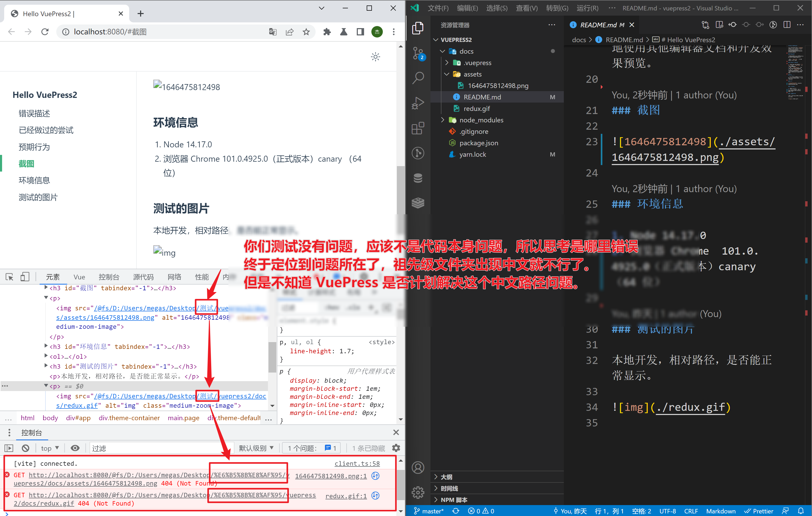Click the split editor right icon
The image size is (812, 516).
pos(787,25)
